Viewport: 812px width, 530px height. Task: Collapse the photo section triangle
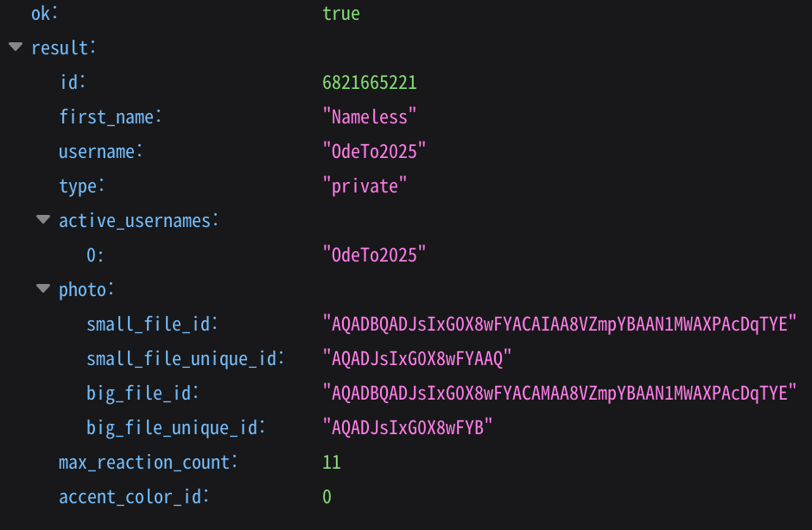43,289
